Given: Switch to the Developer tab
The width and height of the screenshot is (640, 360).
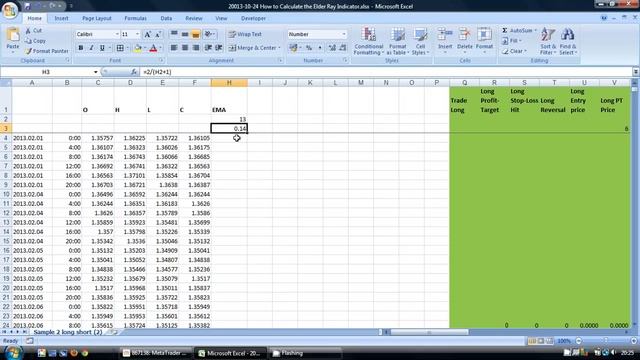Looking at the screenshot, I should (x=253, y=18).
